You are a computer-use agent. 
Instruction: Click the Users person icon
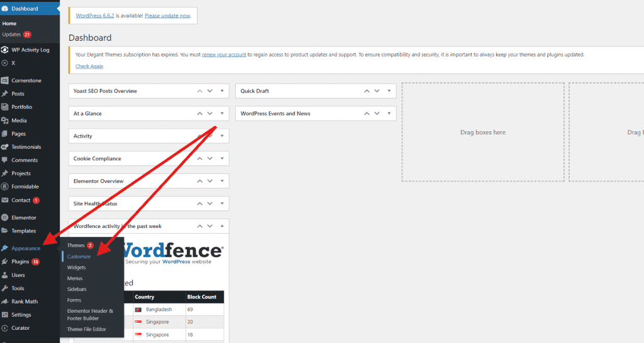tap(4, 275)
